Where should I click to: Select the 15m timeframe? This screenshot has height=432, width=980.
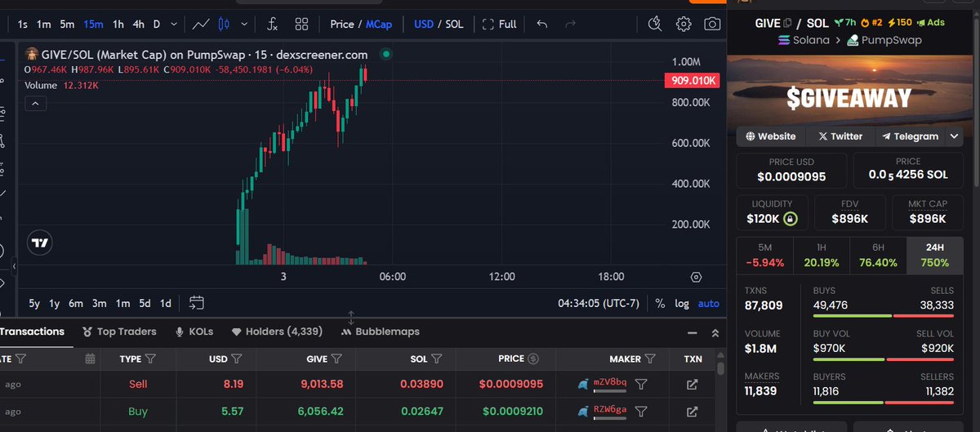coord(93,24)
